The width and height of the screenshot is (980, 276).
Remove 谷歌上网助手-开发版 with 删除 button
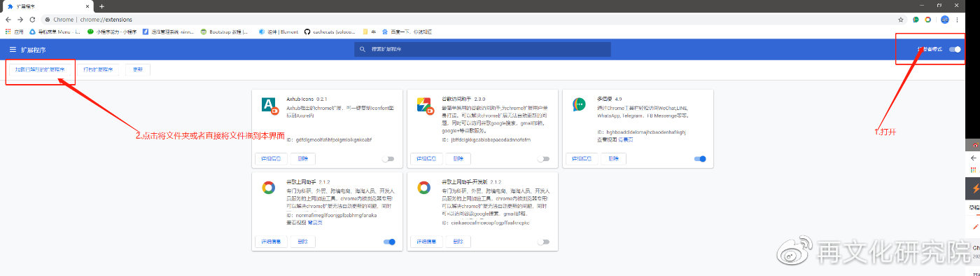click(458, 242)
